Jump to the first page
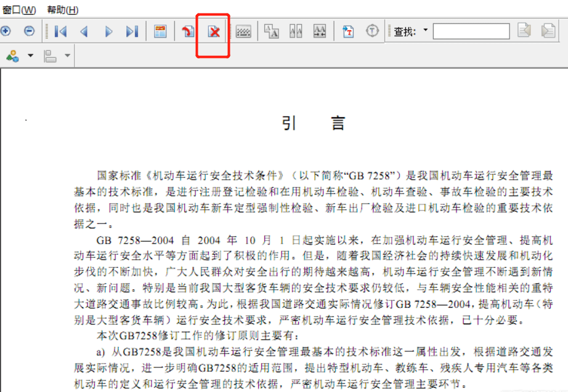Screen dimensions: 568x392 (60, 31)
